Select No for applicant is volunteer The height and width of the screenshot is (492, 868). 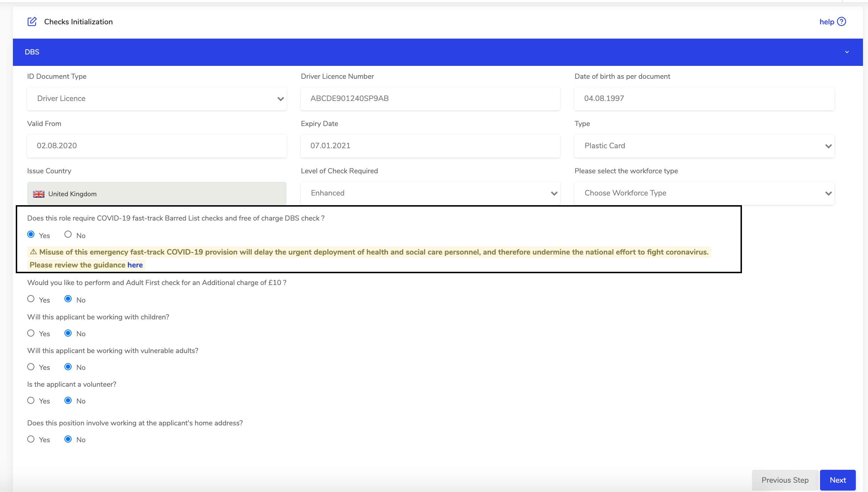tap(68, 401)
